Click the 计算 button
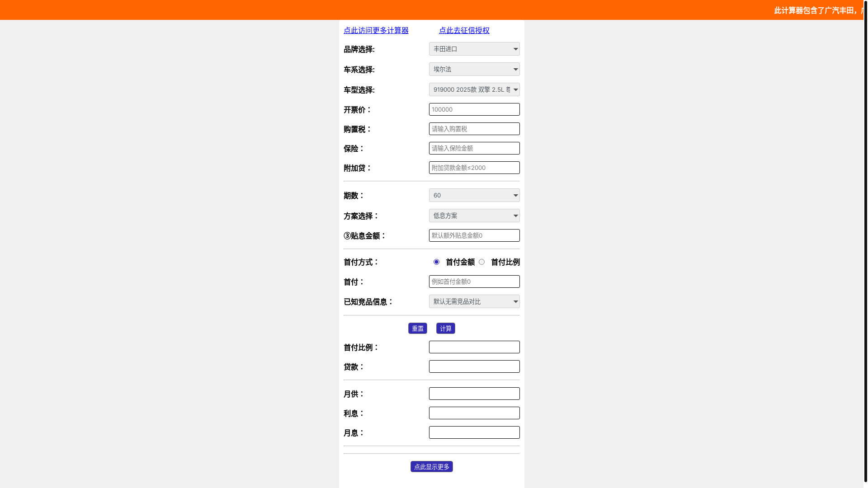Image resolution: width=868 pixels, height=488 pixels. [x=446, y=328]
